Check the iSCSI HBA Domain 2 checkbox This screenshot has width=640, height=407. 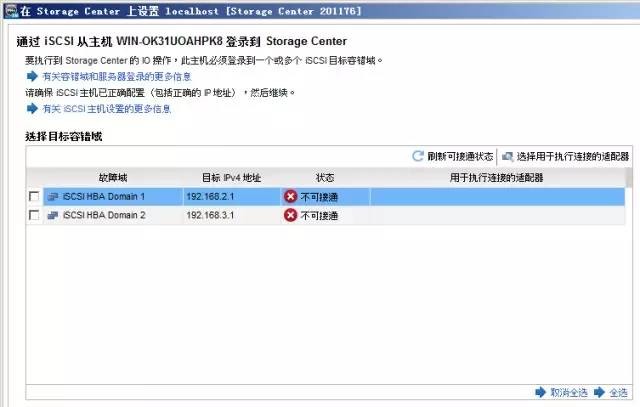(34, 215)
